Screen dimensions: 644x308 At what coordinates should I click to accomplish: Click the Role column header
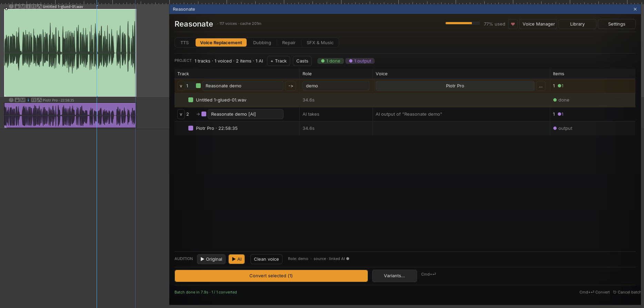(307, 74)
